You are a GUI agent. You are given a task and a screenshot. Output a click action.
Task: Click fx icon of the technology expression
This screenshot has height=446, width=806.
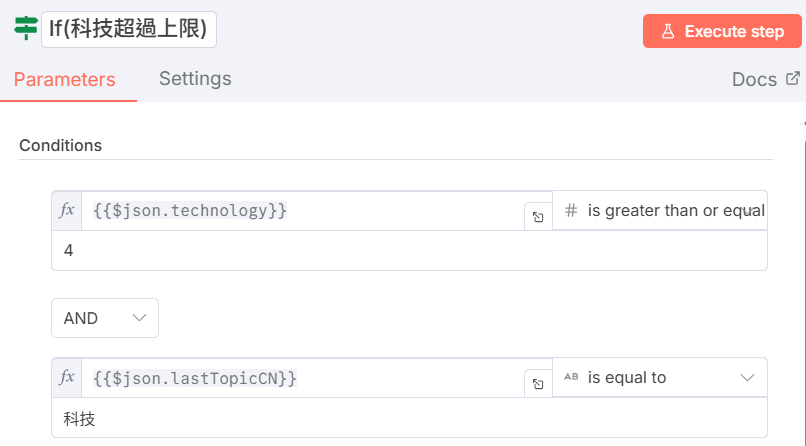point(67,211)
